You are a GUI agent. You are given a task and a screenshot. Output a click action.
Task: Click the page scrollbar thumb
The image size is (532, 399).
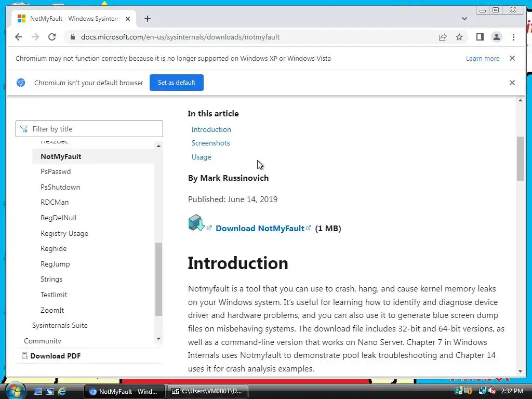click(520, 158)
